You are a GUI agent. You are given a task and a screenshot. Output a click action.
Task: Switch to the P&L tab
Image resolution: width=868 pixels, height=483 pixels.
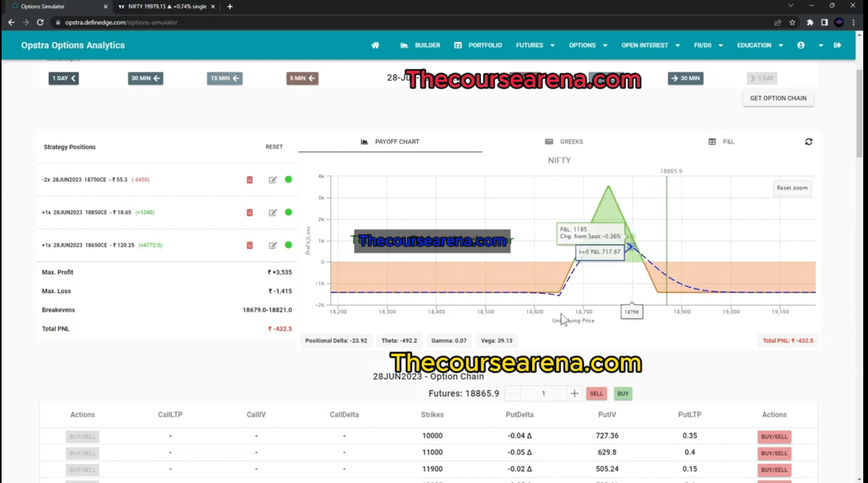721,142
